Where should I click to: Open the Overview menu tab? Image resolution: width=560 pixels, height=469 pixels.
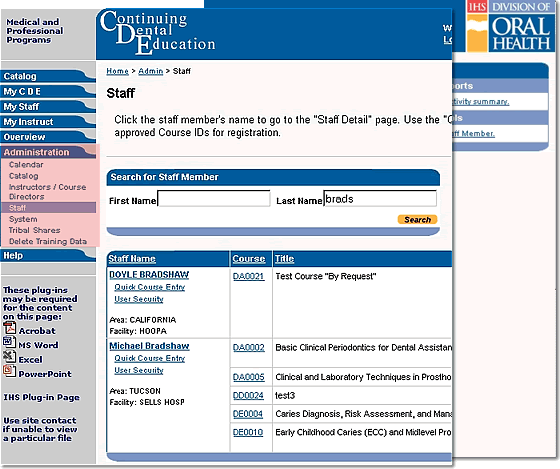pyautogui.click(x=48, y=137)
